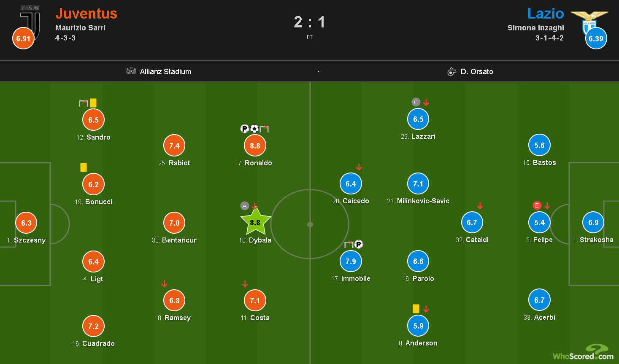
Task: Click Dybala's green star rating marker
Action: coord(255,222)
